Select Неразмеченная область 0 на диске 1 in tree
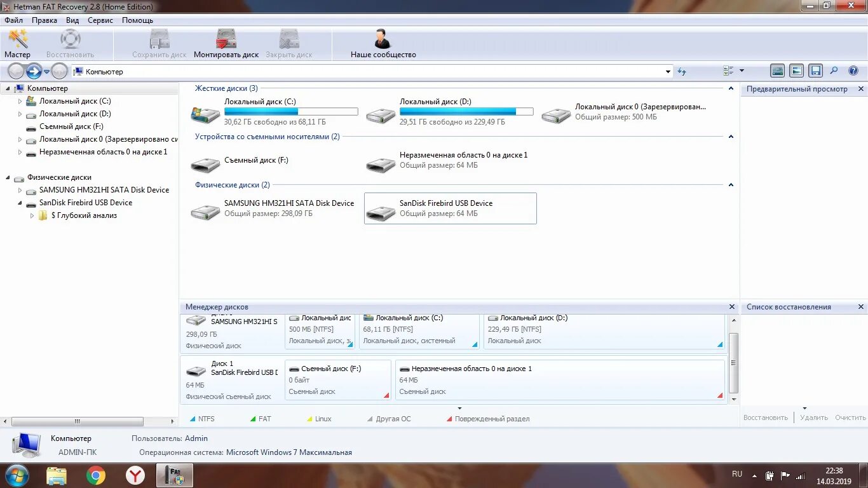The height and width of the screenshot is (488, 868). pyautogui.click(x=103, y=152)
